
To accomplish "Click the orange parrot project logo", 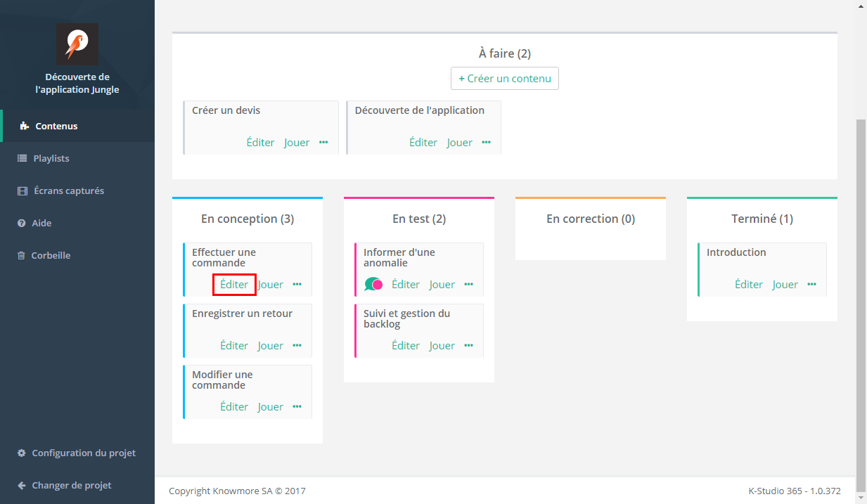I will (77, 44).
